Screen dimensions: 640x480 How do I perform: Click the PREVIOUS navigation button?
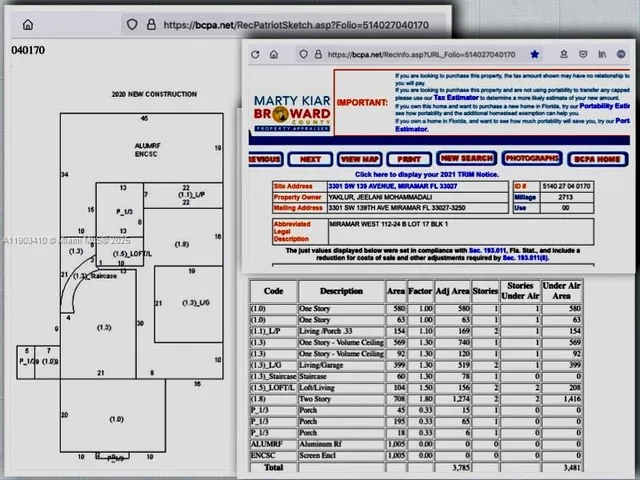[264, 159]
